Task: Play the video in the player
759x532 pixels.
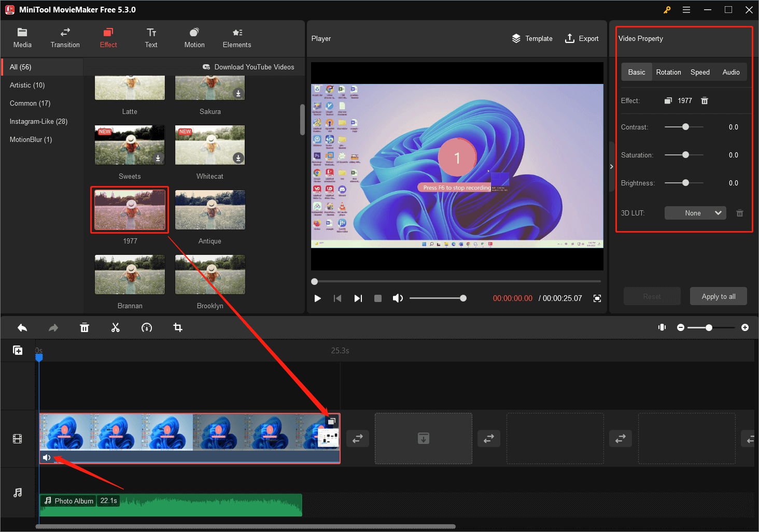Action: (318, 298)
